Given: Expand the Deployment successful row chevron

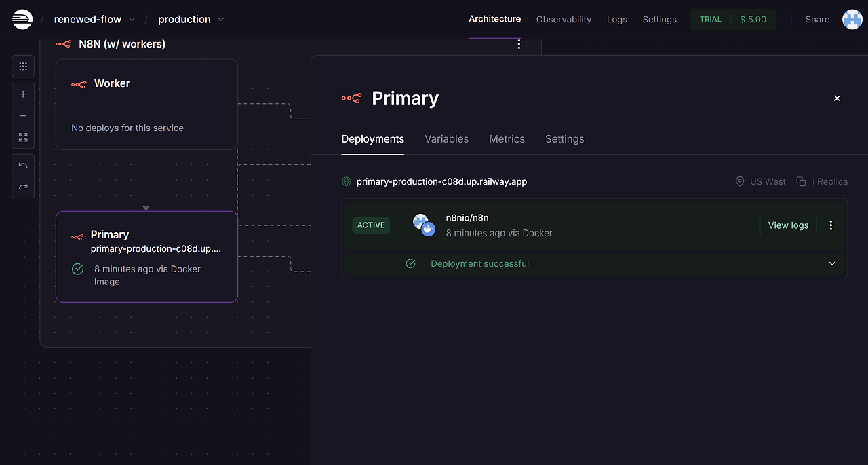Looking at the screenshot, I should (832, 263).
